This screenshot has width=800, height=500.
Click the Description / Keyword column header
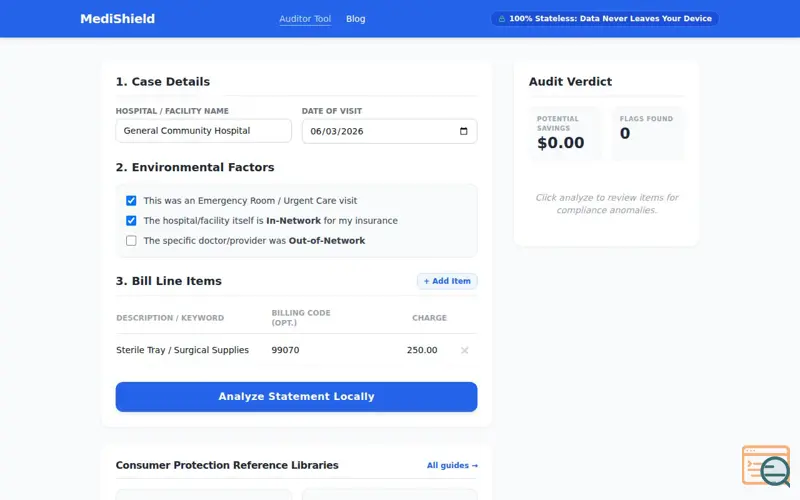point(170,317)
